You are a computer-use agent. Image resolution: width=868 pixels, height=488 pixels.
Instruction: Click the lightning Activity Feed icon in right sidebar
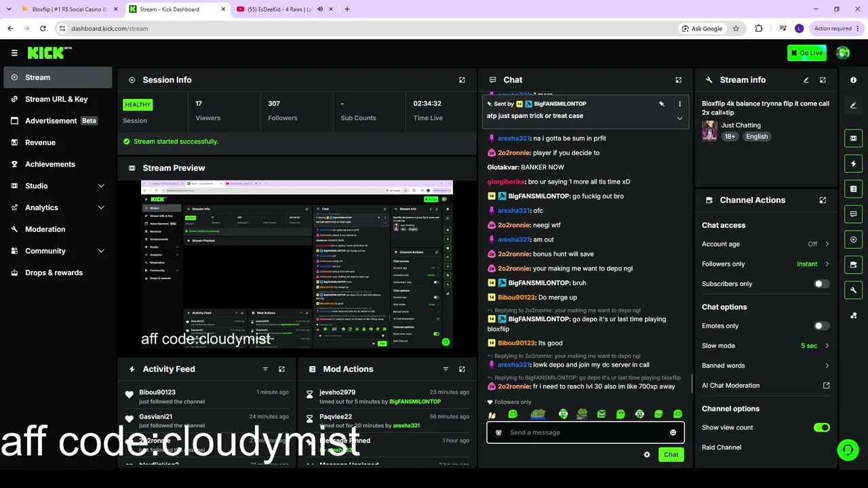(x=853, y=163)
